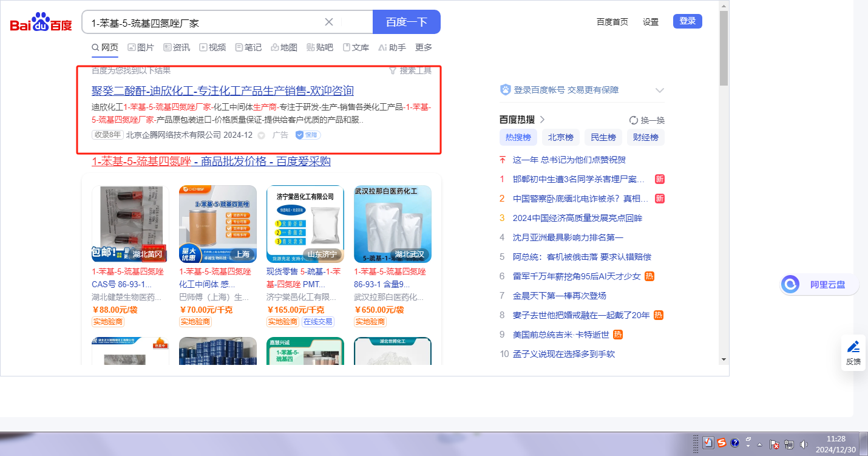Expand 百度热搜 with the arrow
The image size is (868, 456).
pos(543,120)
